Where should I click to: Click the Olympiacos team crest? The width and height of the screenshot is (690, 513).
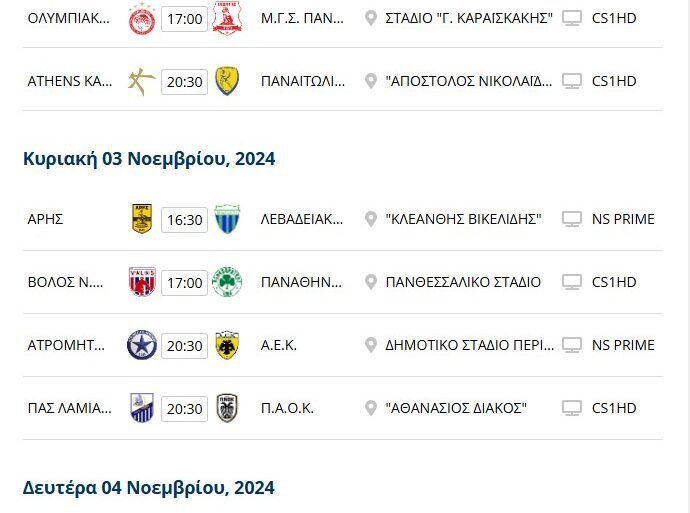click(141, 18)
